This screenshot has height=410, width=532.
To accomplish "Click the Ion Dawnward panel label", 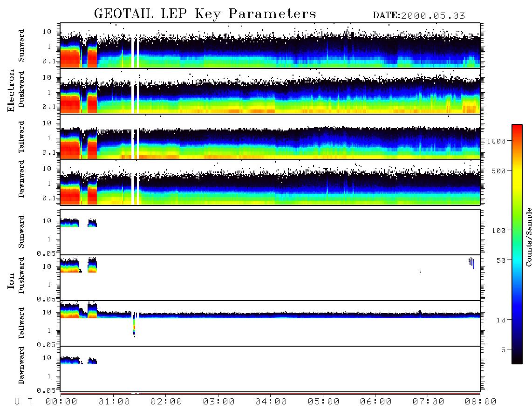I will coord(21,365).
